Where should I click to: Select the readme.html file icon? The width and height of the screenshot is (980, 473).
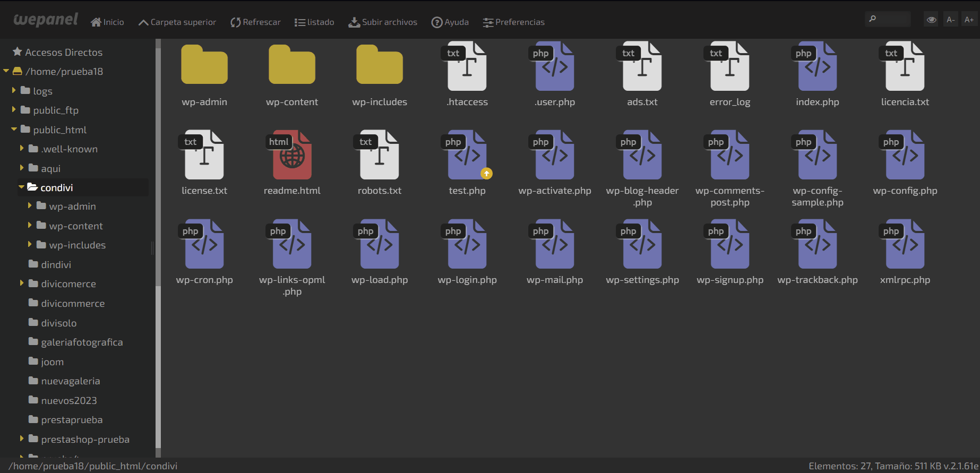[x=292, y=155]
